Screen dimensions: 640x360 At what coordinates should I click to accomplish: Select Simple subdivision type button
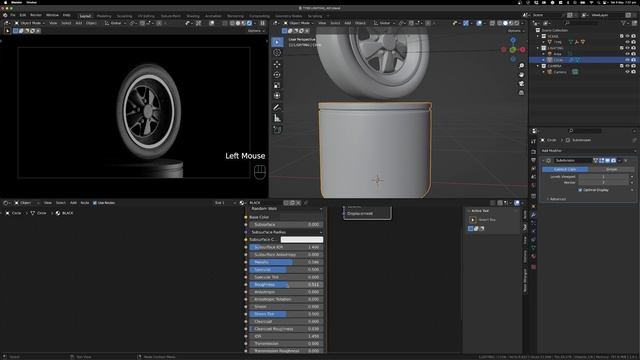pyautogui.click(x=611, y=169)
